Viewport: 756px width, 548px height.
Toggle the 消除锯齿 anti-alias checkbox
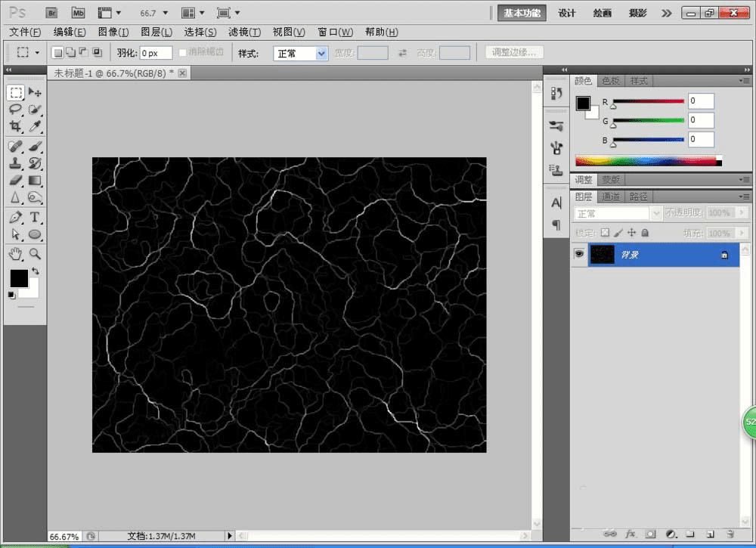(x=182, y=53)
